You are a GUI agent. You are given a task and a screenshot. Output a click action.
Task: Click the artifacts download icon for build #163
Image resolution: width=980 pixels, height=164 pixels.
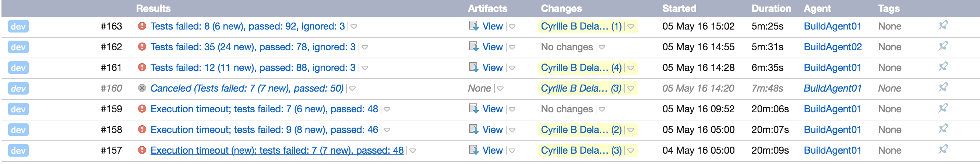[473, 26]
